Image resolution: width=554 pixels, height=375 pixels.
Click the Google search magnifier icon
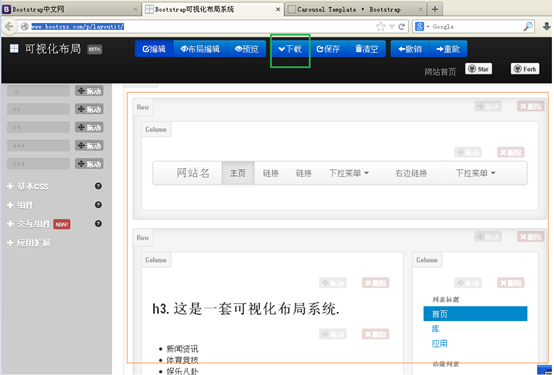[x=528, y=27]
